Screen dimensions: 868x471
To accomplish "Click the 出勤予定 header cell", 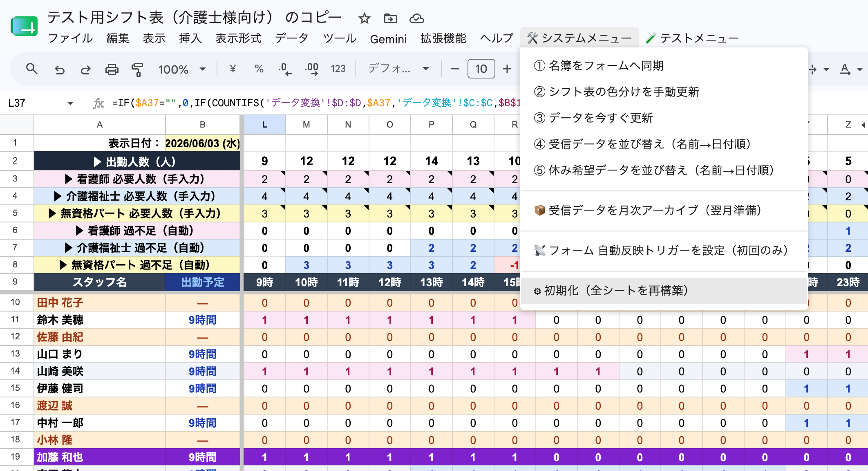I will coord(203,282).
